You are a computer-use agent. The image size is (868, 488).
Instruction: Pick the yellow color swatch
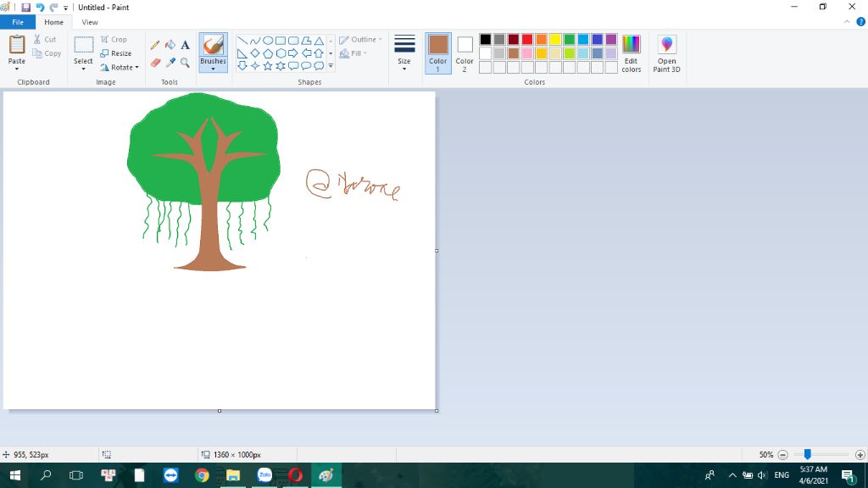coord(555,39)
